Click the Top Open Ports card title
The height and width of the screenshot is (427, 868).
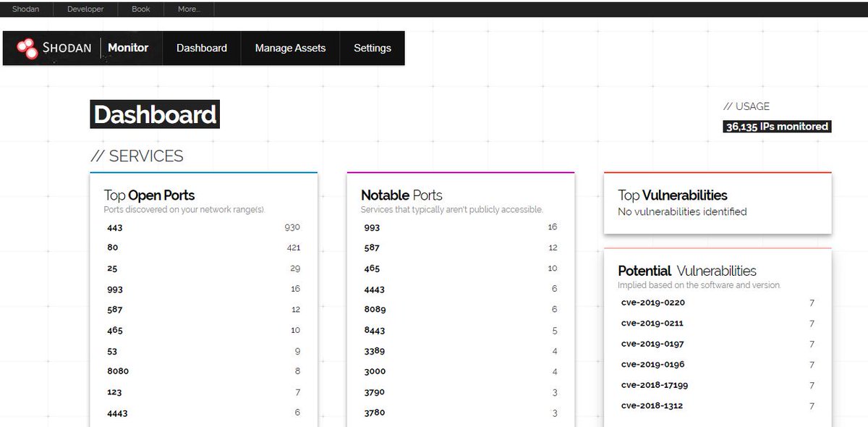click(x=149, y=195)
